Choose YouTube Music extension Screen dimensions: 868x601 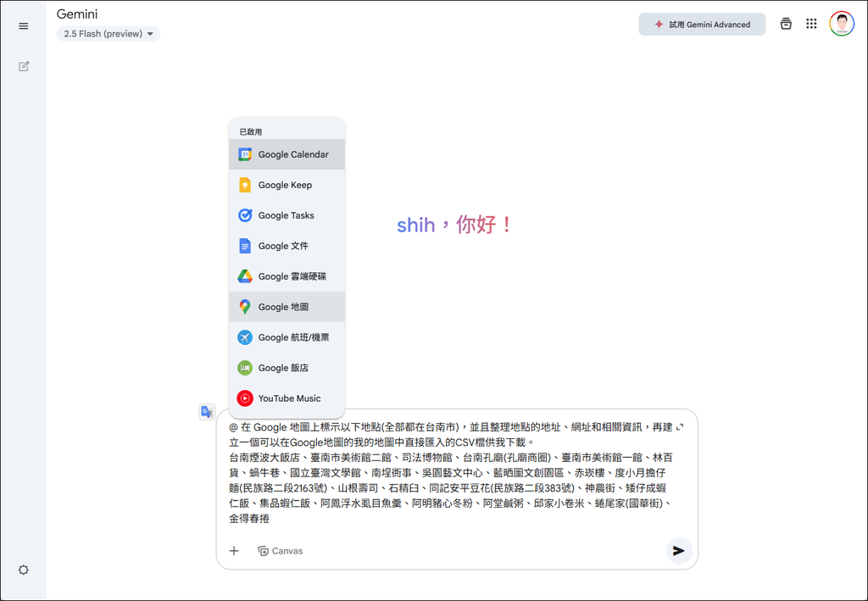(287, 398)
